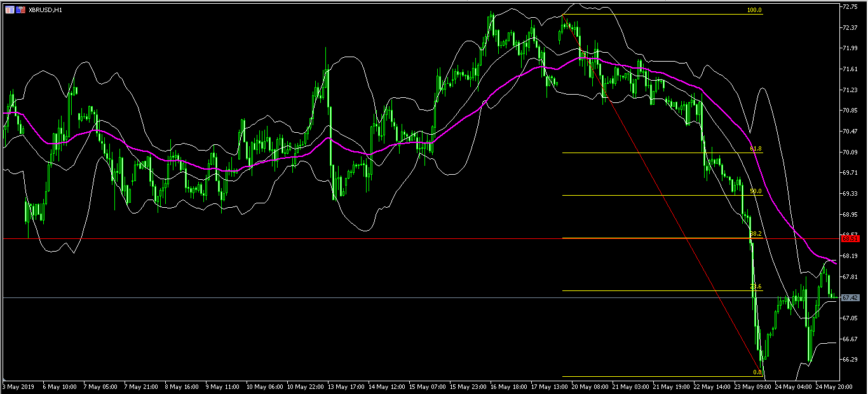Image resolution: width=868 pixels, height=394 pixels.
Task: Select the Fibonacci 23.6 level label
Action: coord(756,287)
